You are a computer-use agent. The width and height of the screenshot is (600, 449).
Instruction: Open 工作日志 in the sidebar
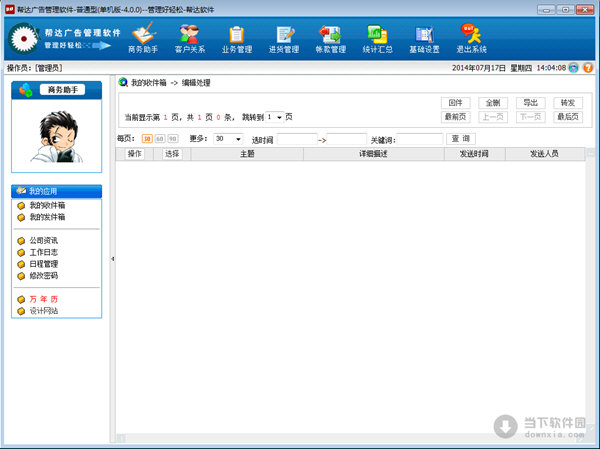[x=44, y=253]
